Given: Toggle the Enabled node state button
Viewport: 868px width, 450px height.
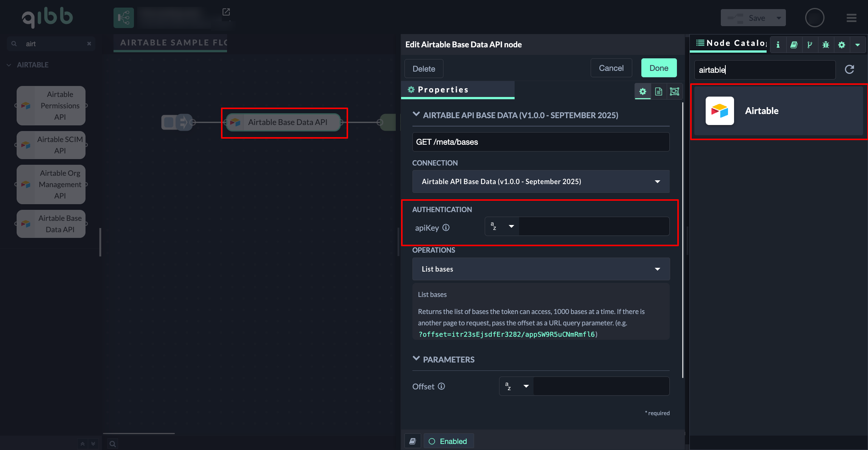Looking at the screenshot, I should (448, 441).
